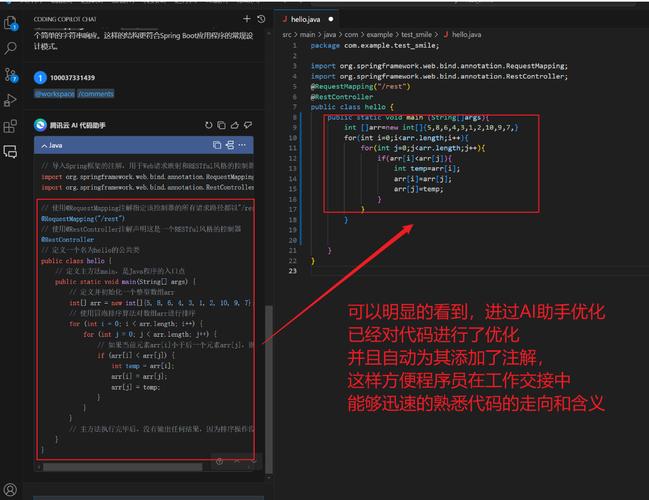Click line number 10 in editor gutter
Screen dimensions: 649x500
pyautogui.click(x=293, y=138)
